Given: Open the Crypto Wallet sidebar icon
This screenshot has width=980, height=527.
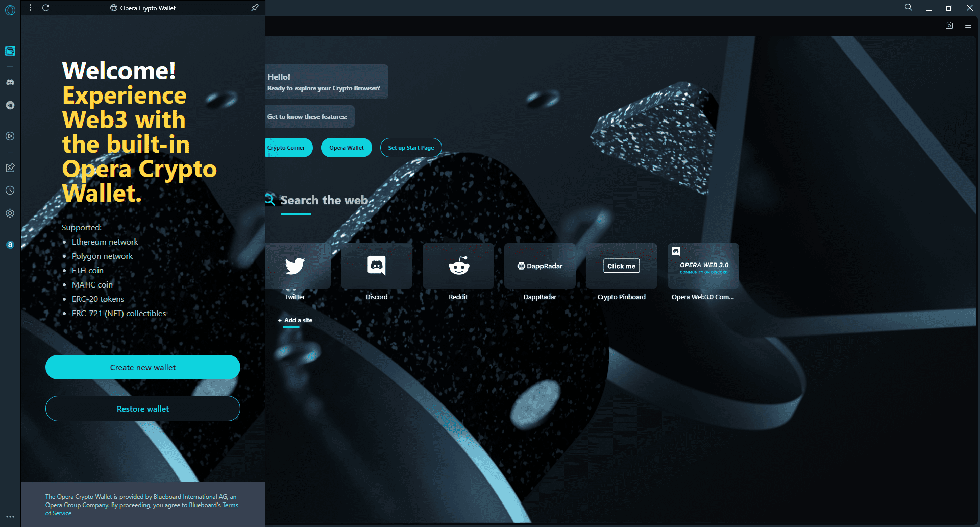Looking at the screenshot, I should 10,51.
